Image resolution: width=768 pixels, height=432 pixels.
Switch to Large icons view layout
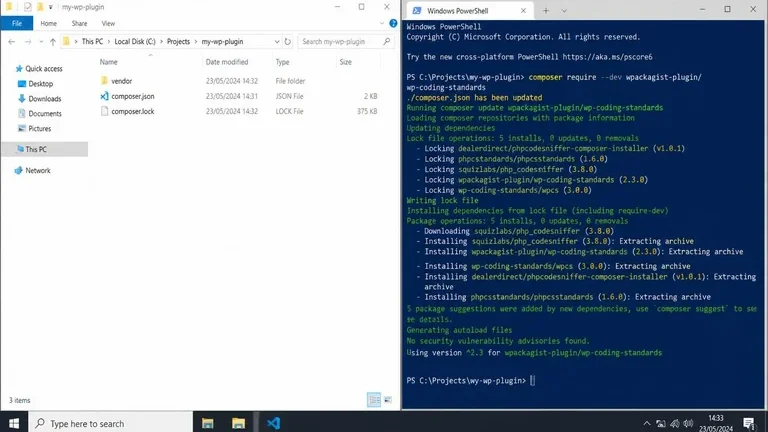(x=387, y=400)
